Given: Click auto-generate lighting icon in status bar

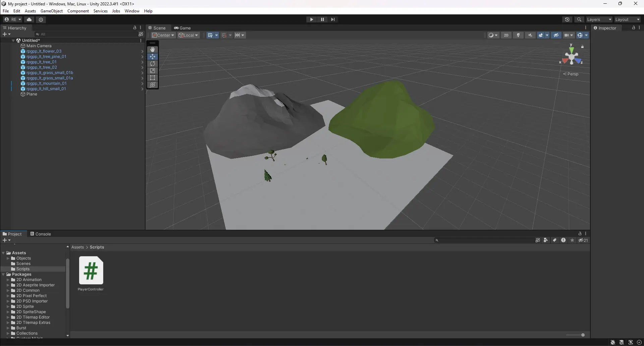Looking at the screenshot, I should click(x=631, y=342).
